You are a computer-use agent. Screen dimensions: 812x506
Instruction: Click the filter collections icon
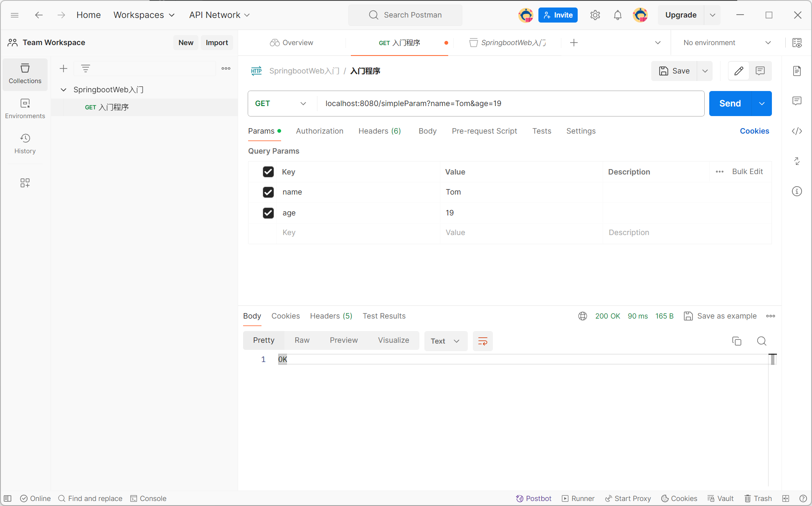(86, 68)
